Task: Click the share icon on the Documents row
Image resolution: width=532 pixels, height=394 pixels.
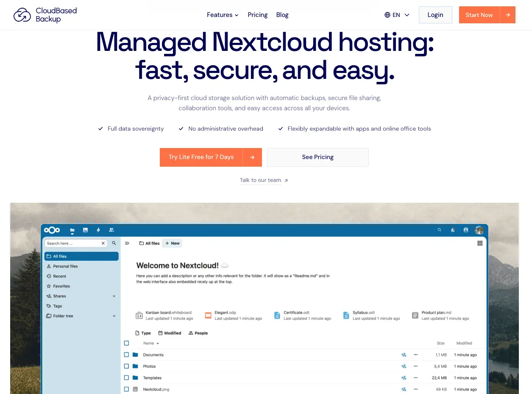Action: point(404,355)
